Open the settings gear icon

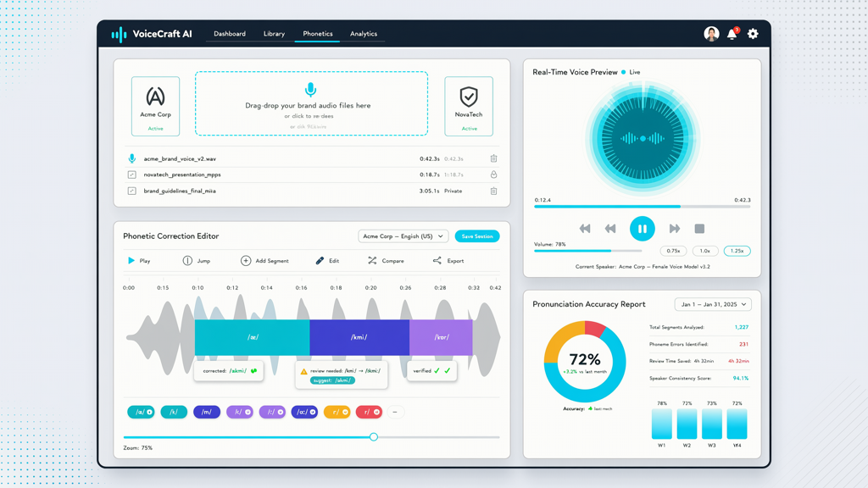[x=753, y=34]
